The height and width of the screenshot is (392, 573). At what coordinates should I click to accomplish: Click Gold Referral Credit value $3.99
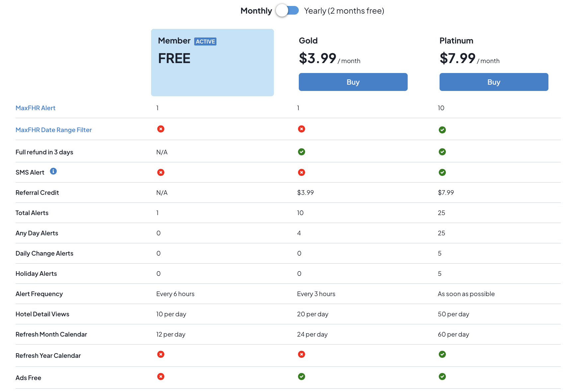pos(305,193)
